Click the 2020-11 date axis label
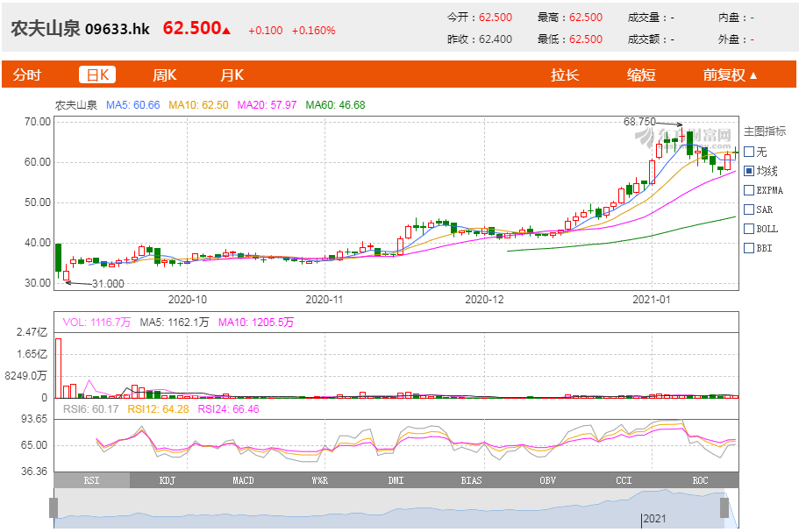The height and width of the screenshot is (532, 799). [325, 300]
